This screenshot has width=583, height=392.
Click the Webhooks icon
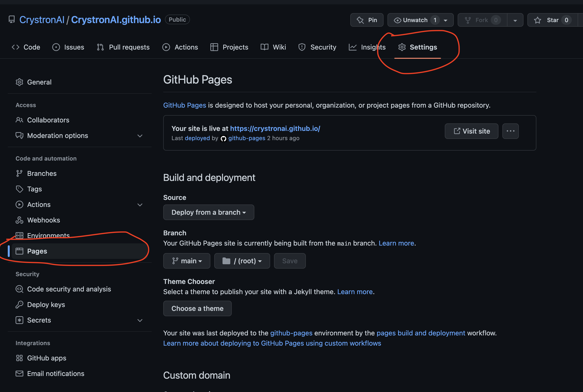[19, 220]
